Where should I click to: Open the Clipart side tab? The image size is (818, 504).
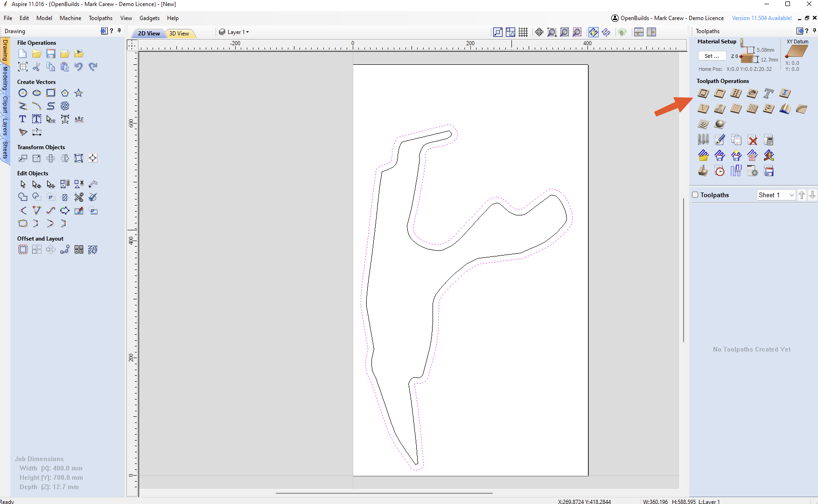tap(5, 105)
